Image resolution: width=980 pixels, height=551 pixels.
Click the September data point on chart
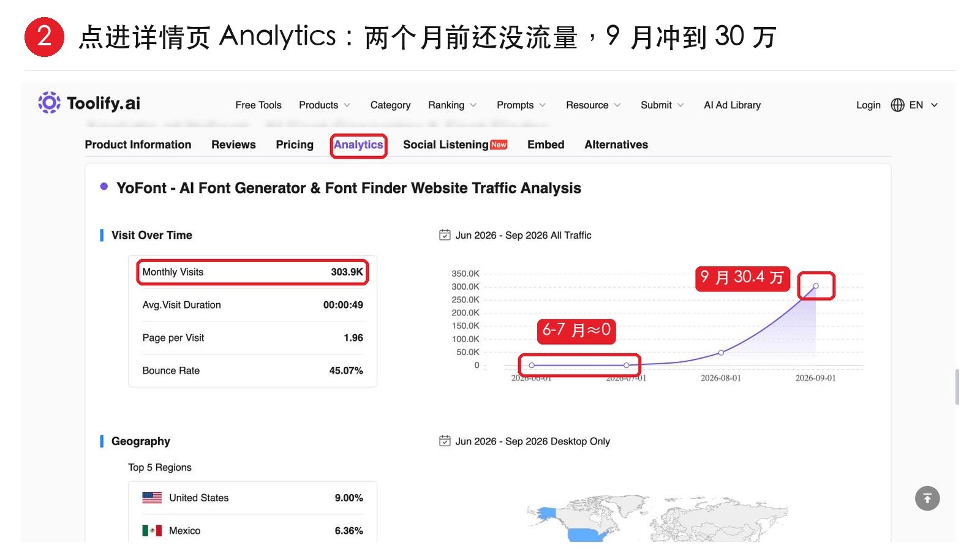point(816,286)
